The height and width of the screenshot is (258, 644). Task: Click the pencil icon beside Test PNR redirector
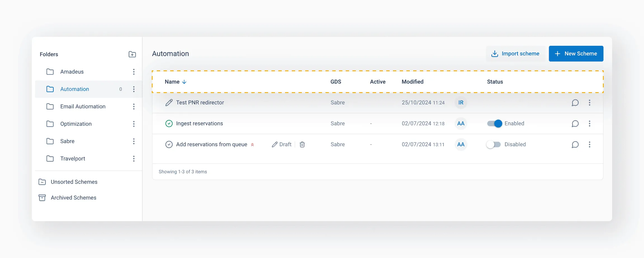coord(169,103)
